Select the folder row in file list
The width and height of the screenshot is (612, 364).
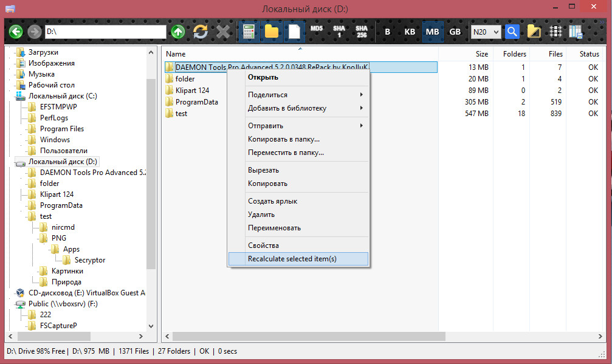coord(185,79)
